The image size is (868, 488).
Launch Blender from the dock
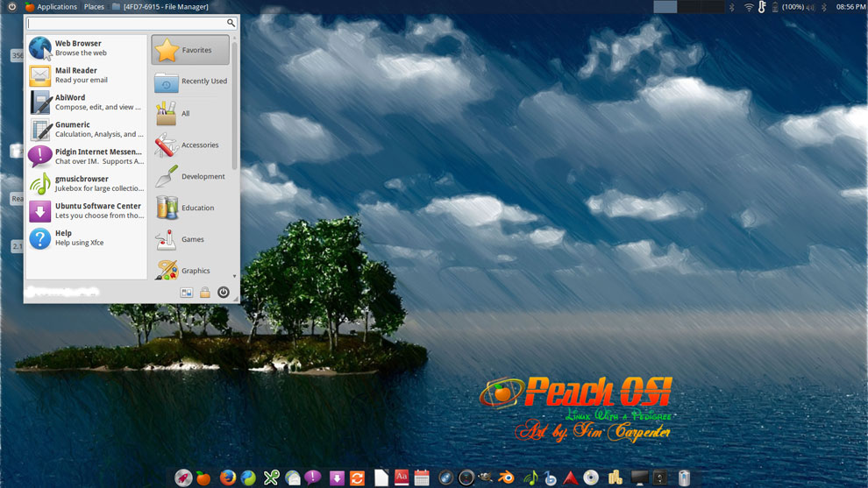(x=506, y=477)
